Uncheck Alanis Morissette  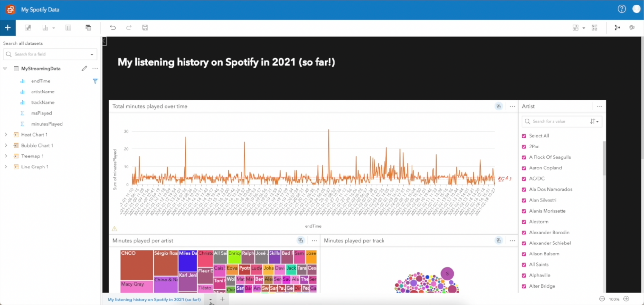coord(524,211)
